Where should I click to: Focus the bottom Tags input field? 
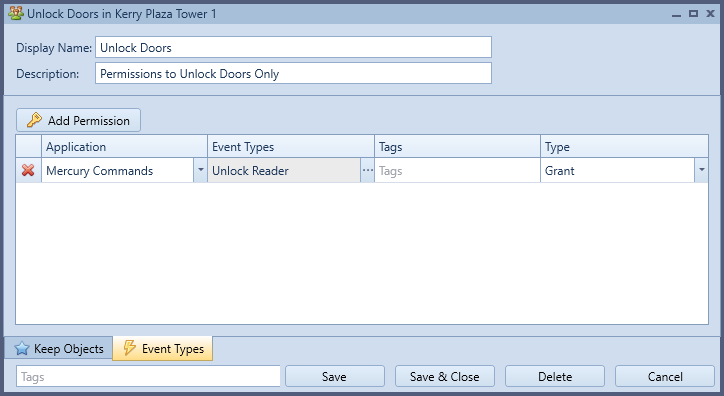click(x=148, y=377)
